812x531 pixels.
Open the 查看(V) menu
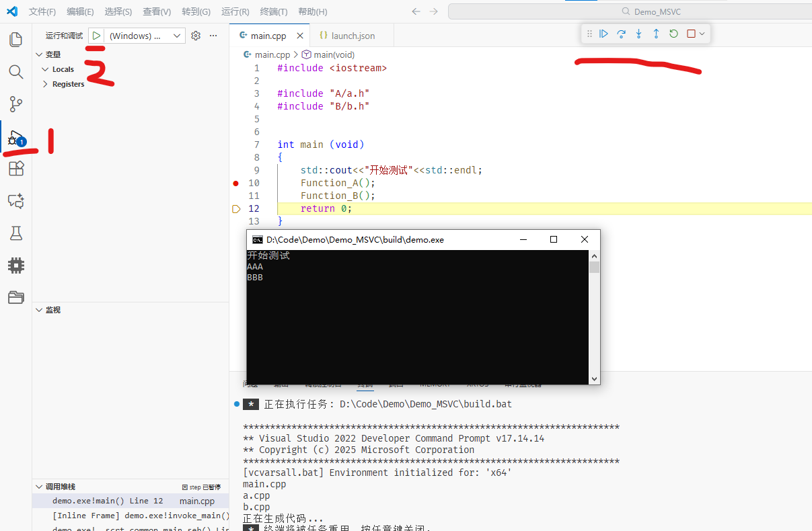[157, 11]
